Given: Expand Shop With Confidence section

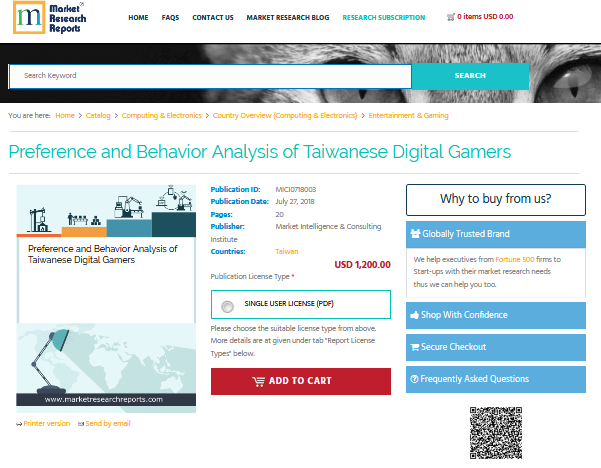Looking at the screenshot, I should tap(496, 315).
